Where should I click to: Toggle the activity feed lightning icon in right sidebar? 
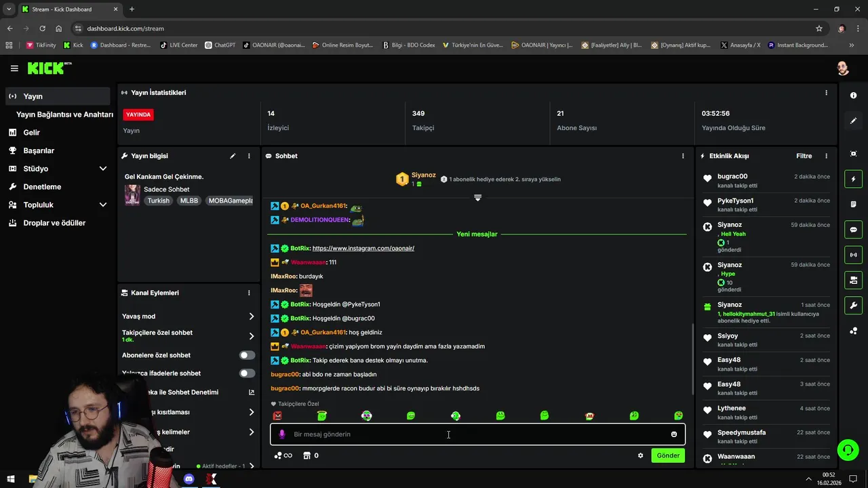pos(853,179)
